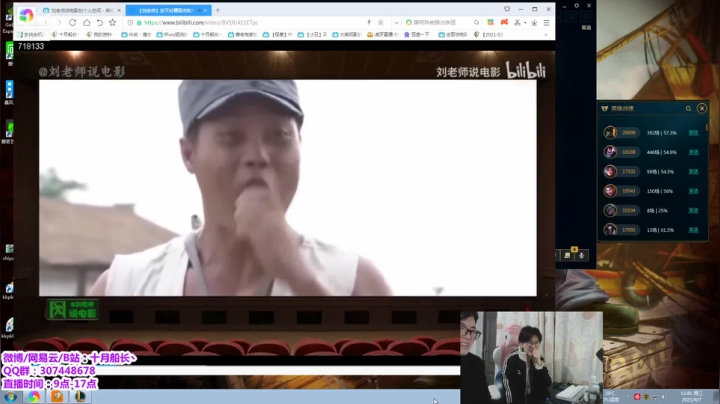720x404 pixels.
Task: Click the send link on the 54.9% row
Action: [x=693, y=152]
